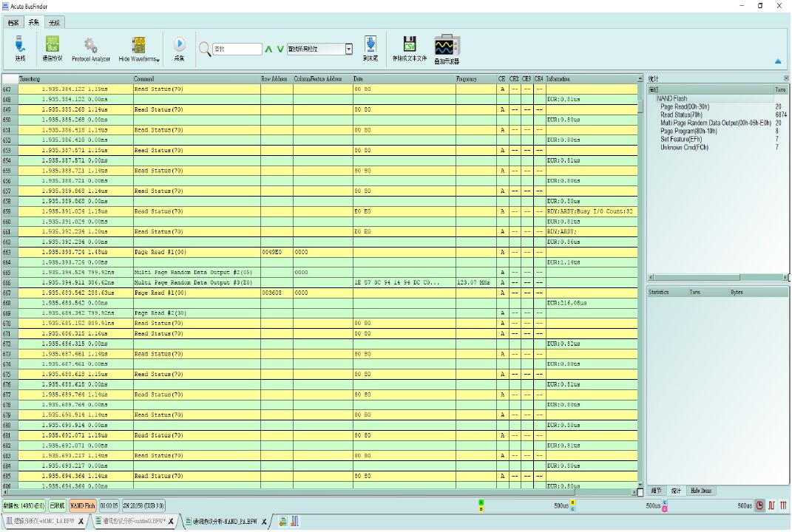Click the green down search arrow
Screen dimensions: 792x532
pyautogui.click(x=280, y=48)
